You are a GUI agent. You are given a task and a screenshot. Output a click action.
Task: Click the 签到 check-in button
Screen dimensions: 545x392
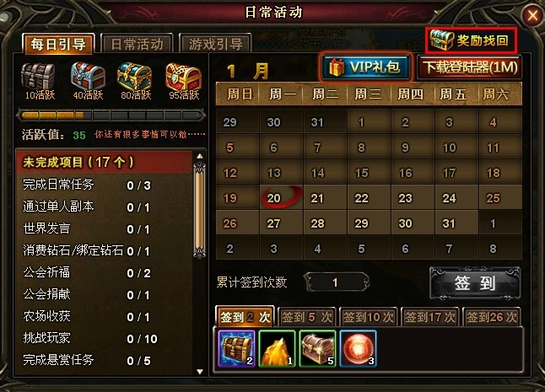(475, 283)
